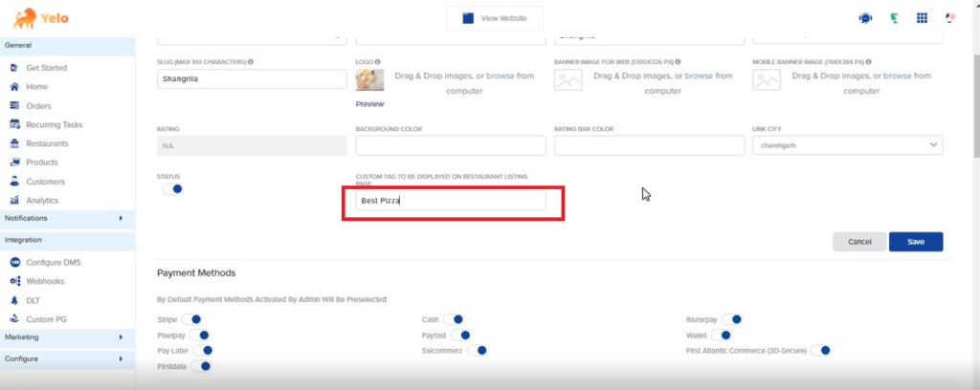Viewport: 980px width, 390px height.
Task: Select Orders in the sidebar menu
Action: click(x=38, y=106)
